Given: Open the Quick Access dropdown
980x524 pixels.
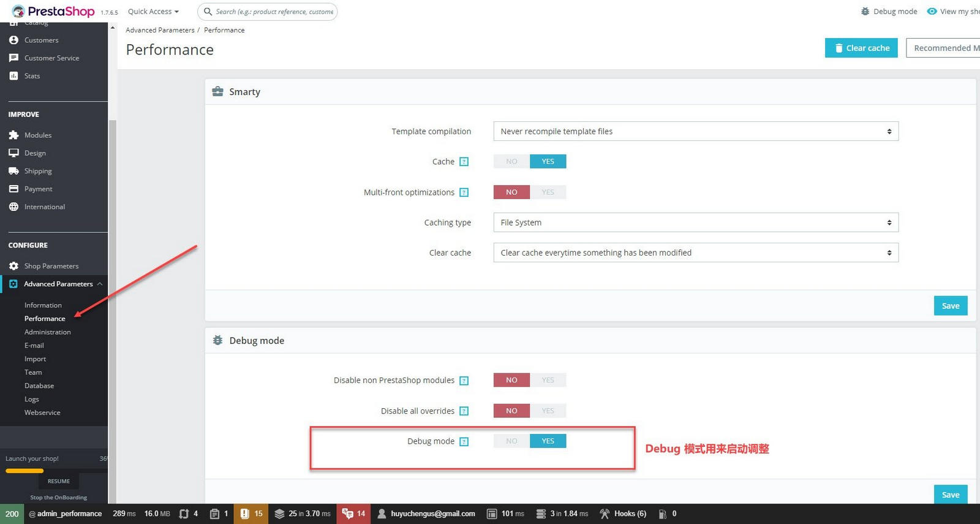Looking at the screenshot, I should (x=153, y=12).
